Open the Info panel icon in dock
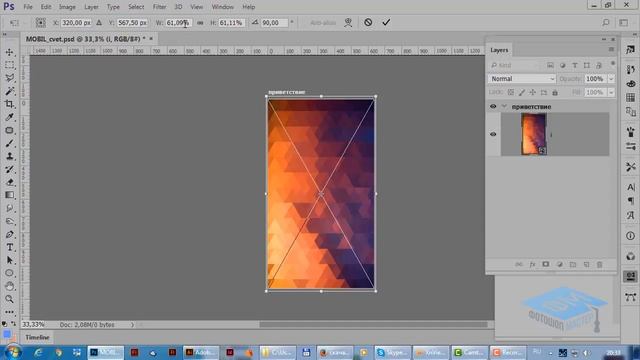This screenshot has height=360, width=640. pyautogui.click(x=631, y=236)
